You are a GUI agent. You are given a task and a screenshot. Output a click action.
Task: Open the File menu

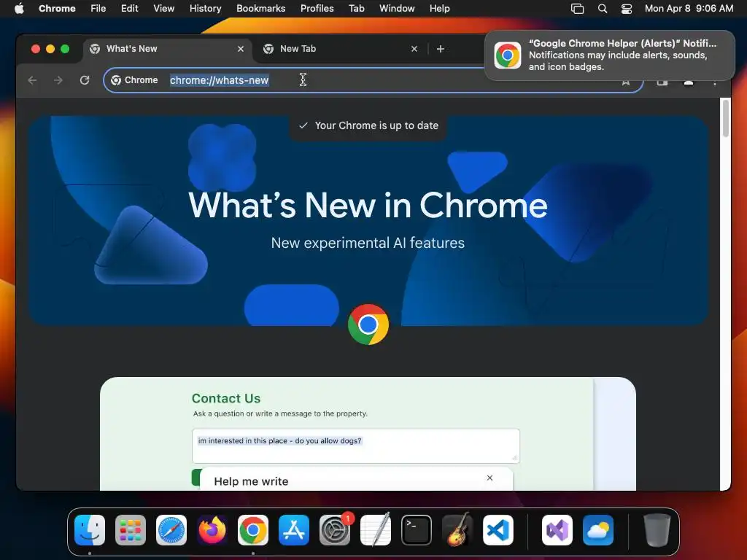(98, 8)
